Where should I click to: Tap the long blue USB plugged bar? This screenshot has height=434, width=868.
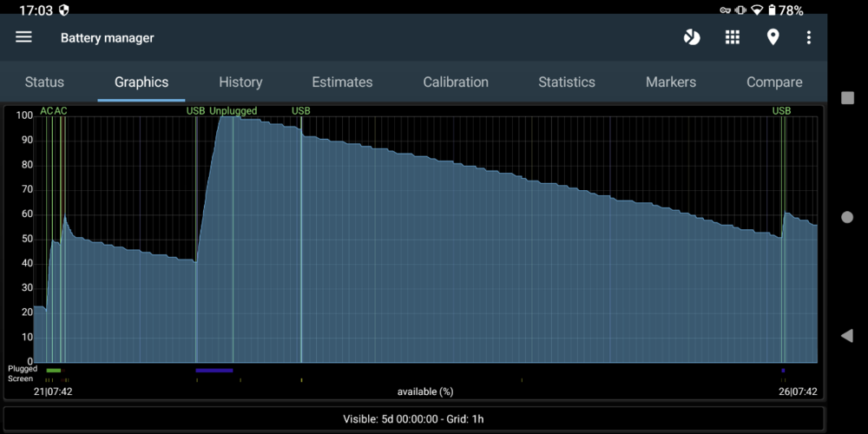tap(214, 371)
